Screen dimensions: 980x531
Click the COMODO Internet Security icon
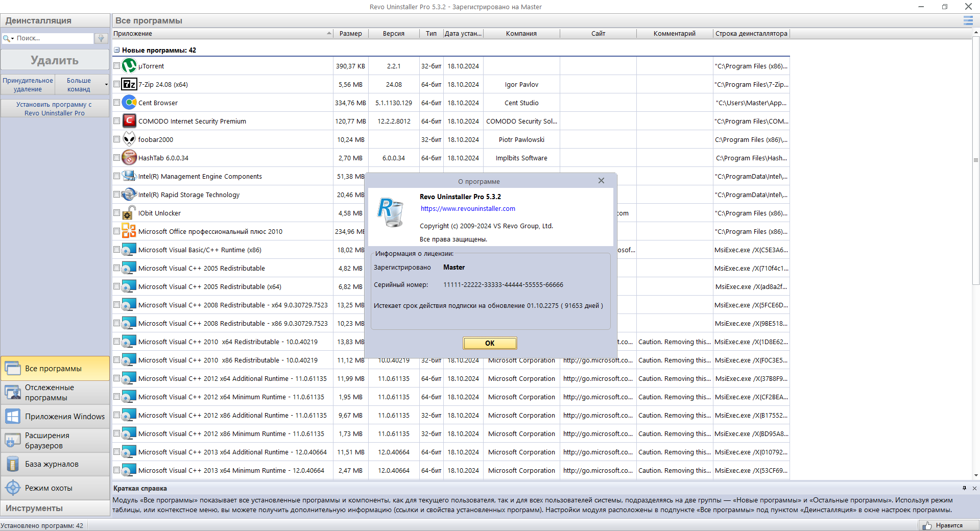(x=129, y=121)
